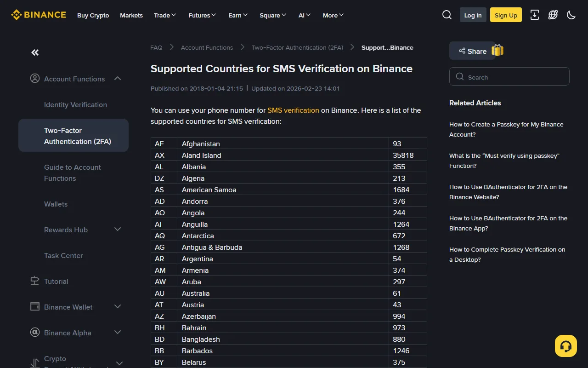Click the Tutorial signpost icon
The image size is (588, 368).
click(35, 281)
